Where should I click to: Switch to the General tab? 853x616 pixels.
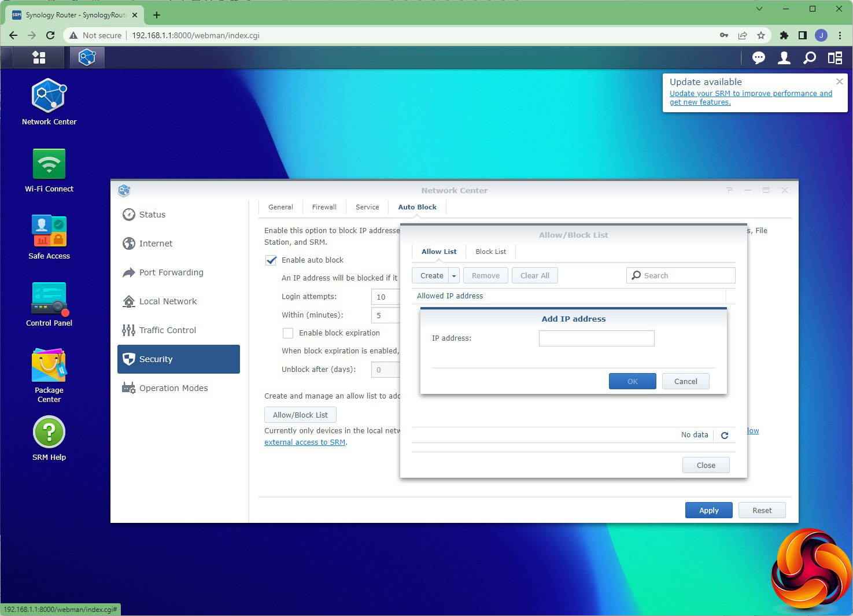[x=280, y=207]
